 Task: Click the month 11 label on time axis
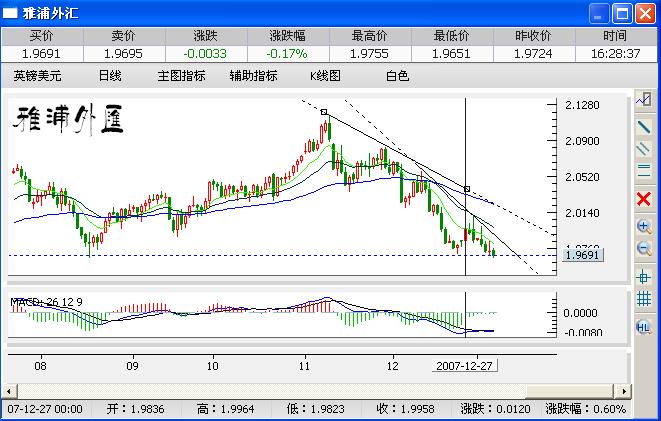point(304,366)
